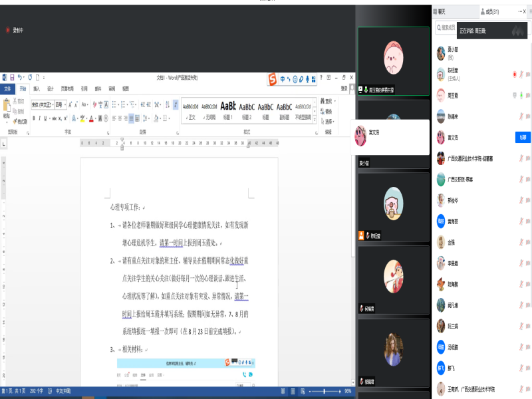Screen dimensions: 532x399
Task: Click the Sogou input method S icon
Action: (272, 80)
